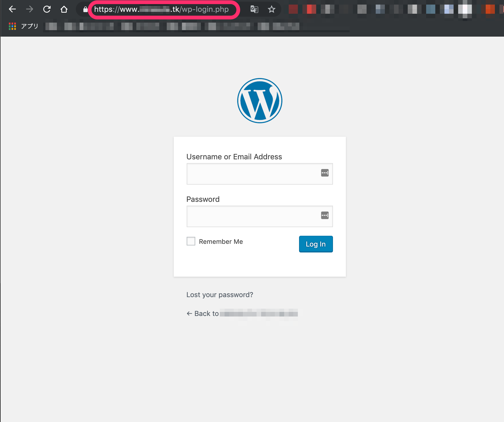Click password manager icon in Username field
Screen dimensions: 504x422
tap(325, 173)
